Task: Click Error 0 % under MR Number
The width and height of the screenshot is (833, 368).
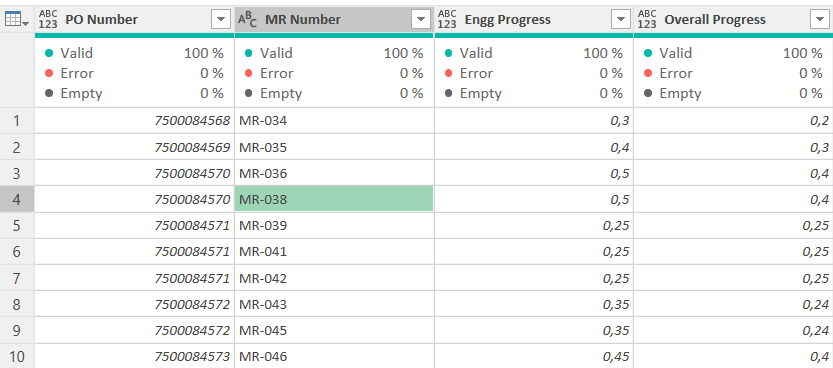Action: [334, 73]
